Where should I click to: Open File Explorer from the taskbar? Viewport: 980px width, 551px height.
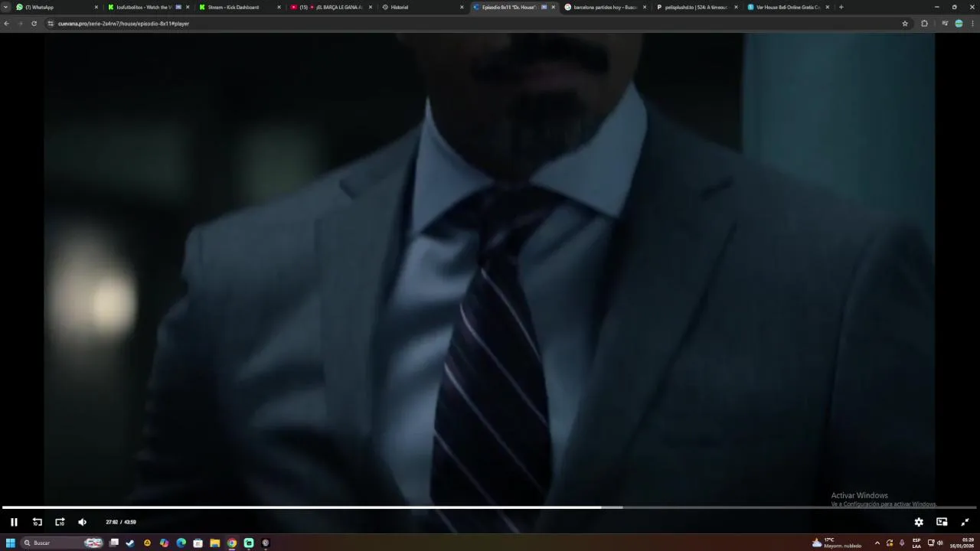click(215, 543)
